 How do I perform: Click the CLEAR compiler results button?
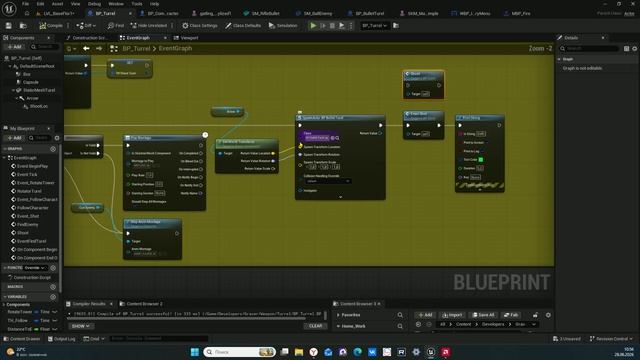[x=315, y=326]
